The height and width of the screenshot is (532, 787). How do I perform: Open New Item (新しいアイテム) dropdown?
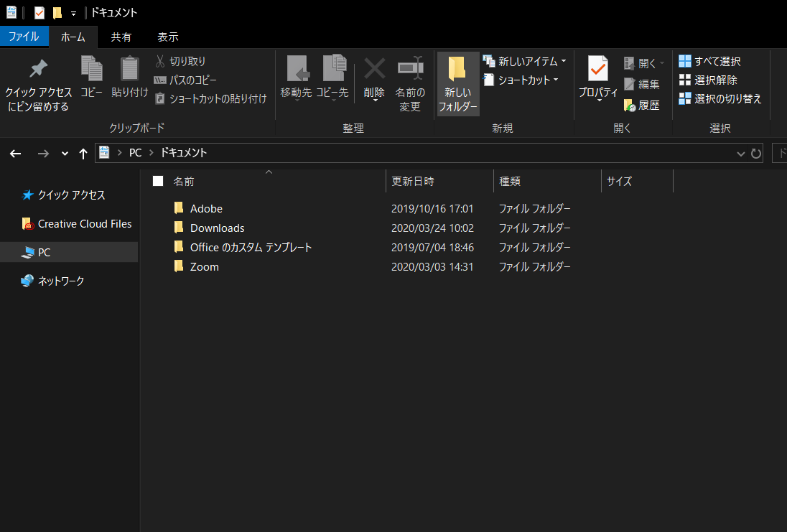(x=524, y=61)
